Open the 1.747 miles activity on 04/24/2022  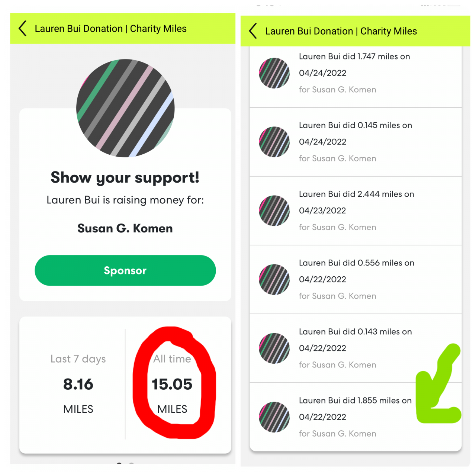point(356,73)
